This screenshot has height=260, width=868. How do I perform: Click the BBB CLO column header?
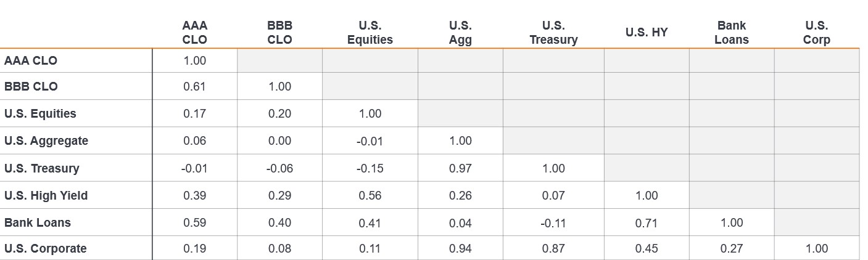tap(279, 33)
